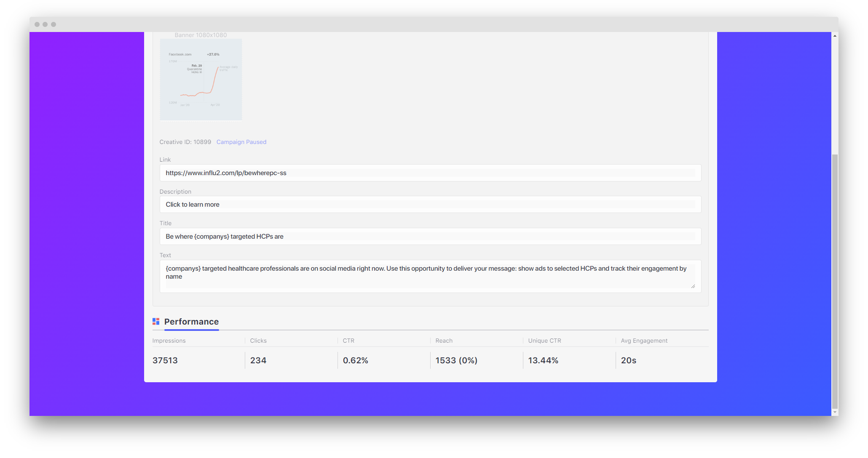Viewport: 868px width, 458px height.
Task: Click the Creative ID 10899 label
Action: [185, 142]
